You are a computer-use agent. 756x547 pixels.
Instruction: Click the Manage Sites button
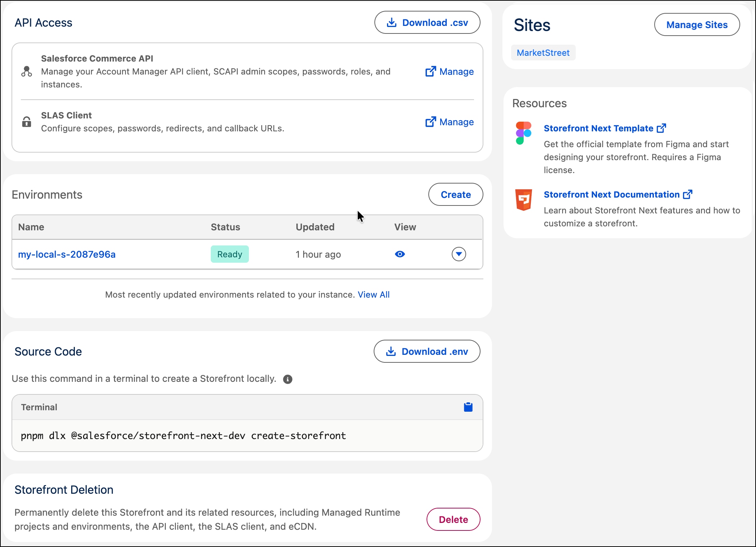tap(697, 25)
